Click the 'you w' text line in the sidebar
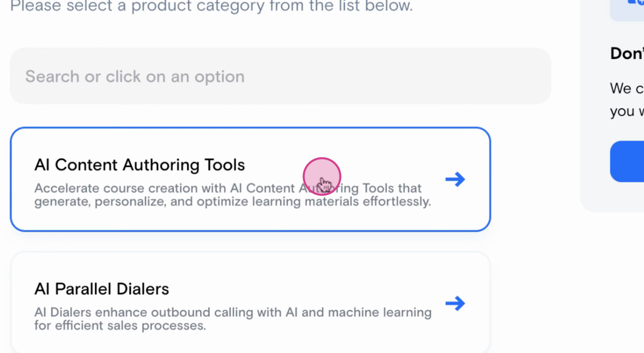The width and height of the screenshot is (644, 353). point(627,111)
